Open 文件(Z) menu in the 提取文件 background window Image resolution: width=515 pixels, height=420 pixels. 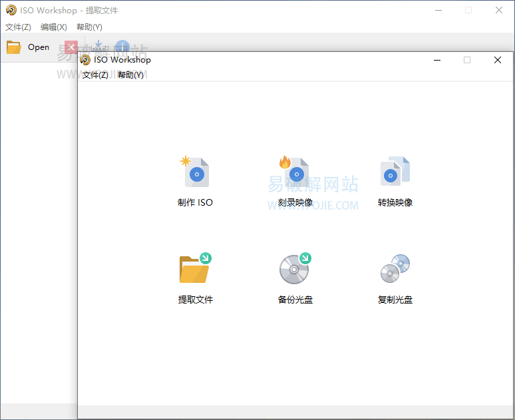click(x=18, y=27)
